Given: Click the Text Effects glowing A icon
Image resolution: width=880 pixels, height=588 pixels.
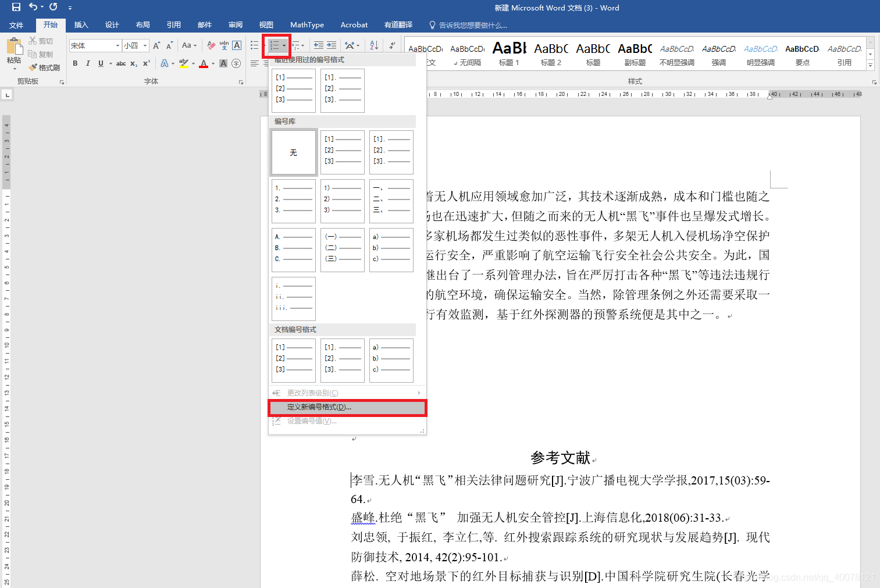Looking at the screenshot, I should pos(165,63).
